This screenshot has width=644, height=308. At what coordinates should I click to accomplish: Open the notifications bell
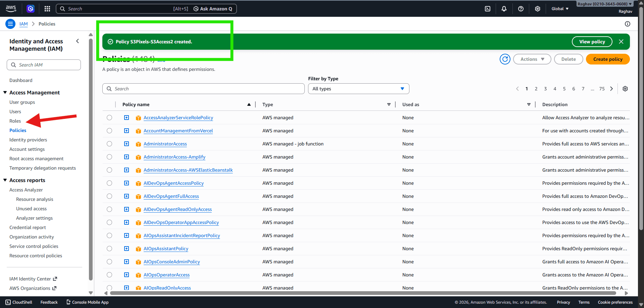point(504,9)
